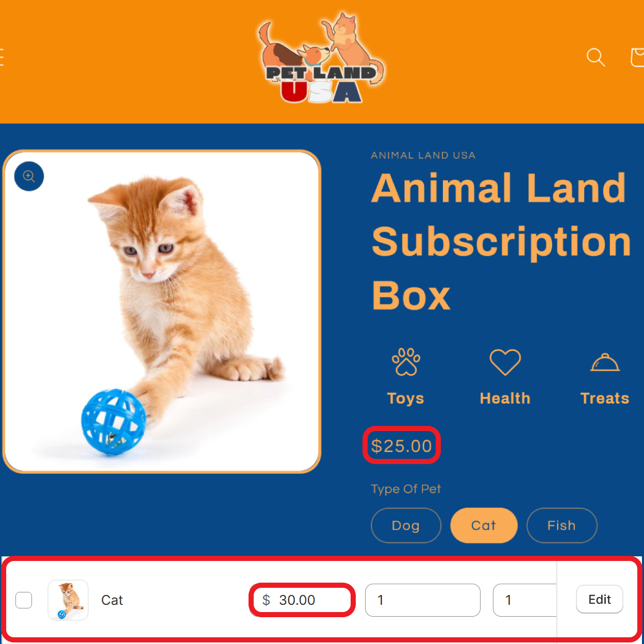Select the Fish pet type option
644x644 pixels.
click(x=562, y=525)
